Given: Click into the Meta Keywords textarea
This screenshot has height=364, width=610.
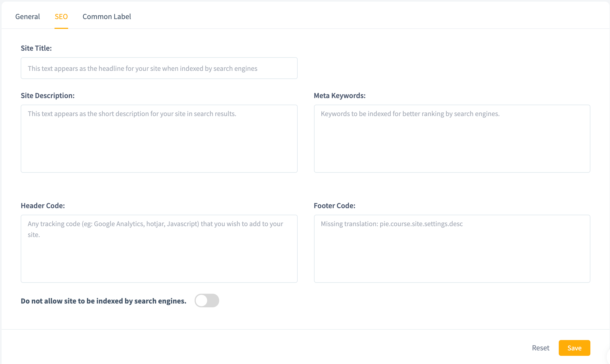Looking at the screenshot, I should (452, 142).
